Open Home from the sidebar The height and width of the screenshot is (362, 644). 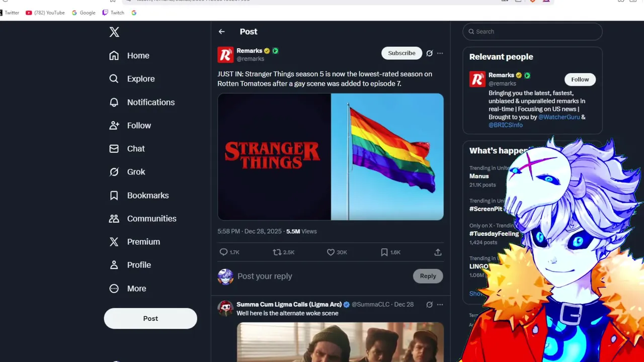coord(129,56)
